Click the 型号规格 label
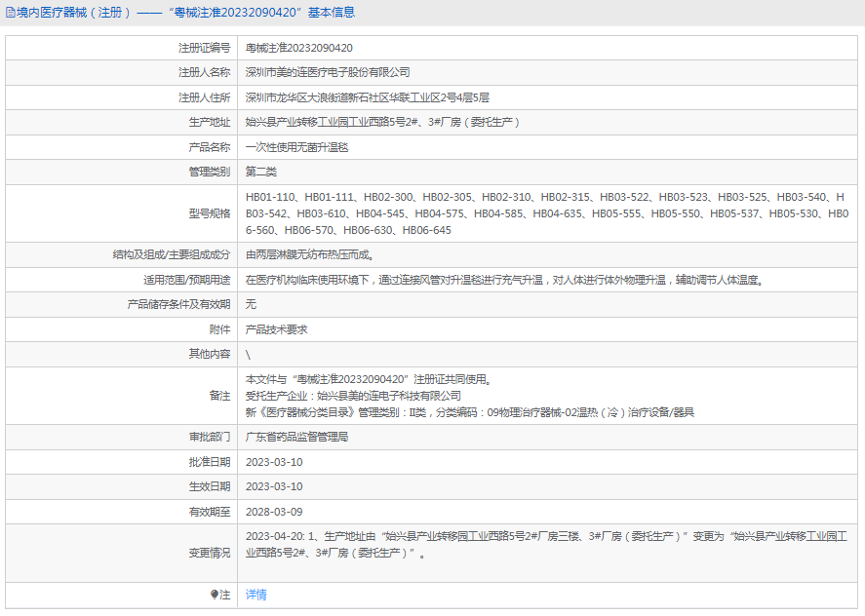Viewport: 865px width, 616px height. coord(210,213)
